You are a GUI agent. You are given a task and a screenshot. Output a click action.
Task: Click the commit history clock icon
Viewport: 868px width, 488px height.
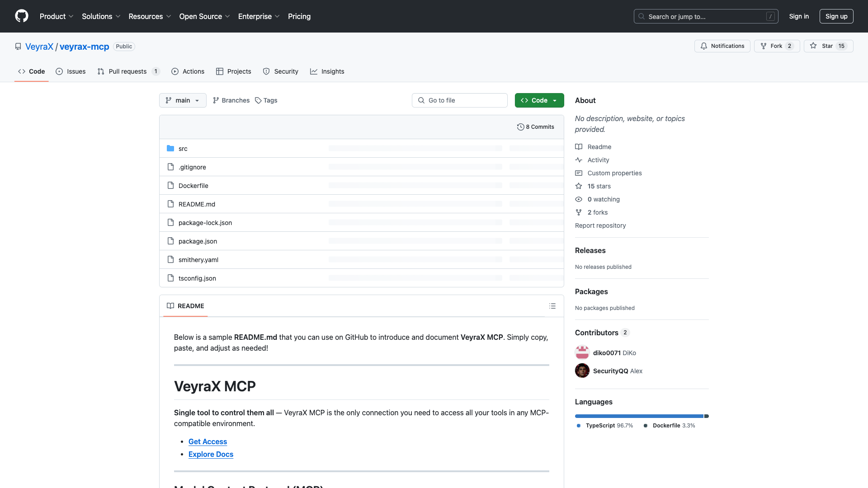click(x=521, y=127)
